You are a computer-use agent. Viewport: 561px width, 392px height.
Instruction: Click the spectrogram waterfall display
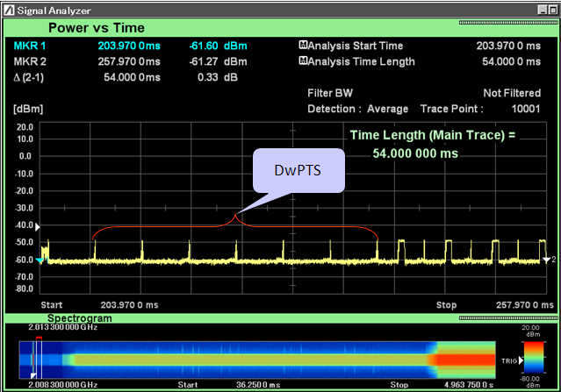tap(257, 360)
